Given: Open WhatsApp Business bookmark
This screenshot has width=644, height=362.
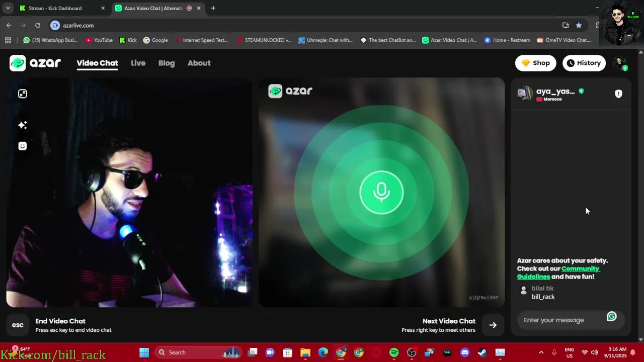Looking at the screenshot, I should 50,40.
